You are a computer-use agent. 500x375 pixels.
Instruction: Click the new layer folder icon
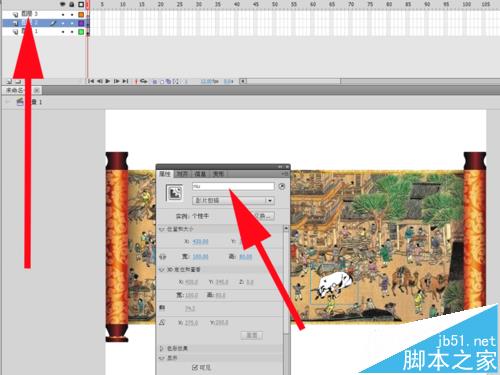pos(18,81)
